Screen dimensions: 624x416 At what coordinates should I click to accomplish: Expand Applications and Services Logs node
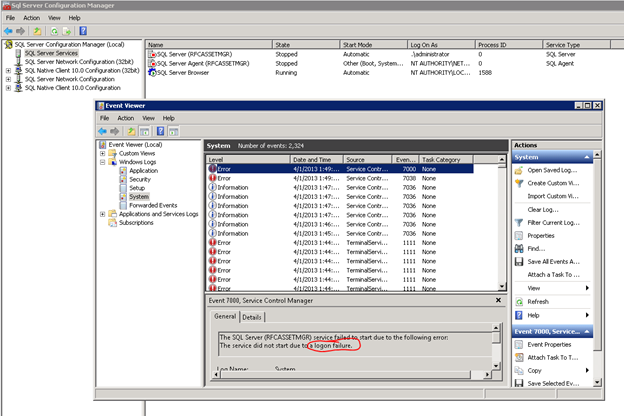click(x=103, y=214)
